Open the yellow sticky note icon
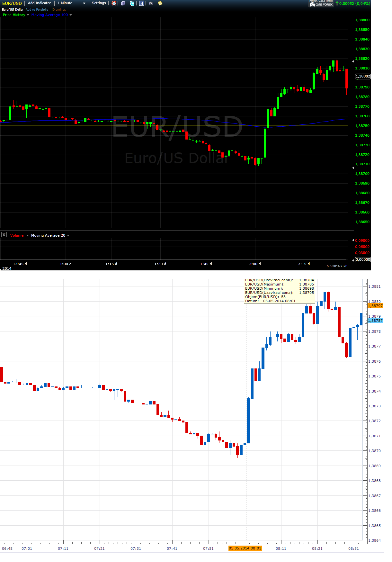Screen dimensions: 392x562 point(160,3)
